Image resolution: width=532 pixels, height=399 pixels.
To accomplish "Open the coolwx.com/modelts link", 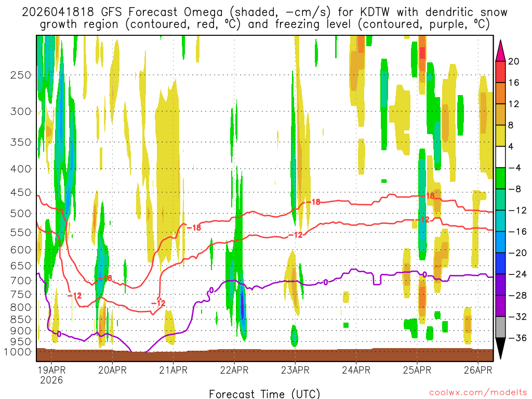I will point(478,393).
